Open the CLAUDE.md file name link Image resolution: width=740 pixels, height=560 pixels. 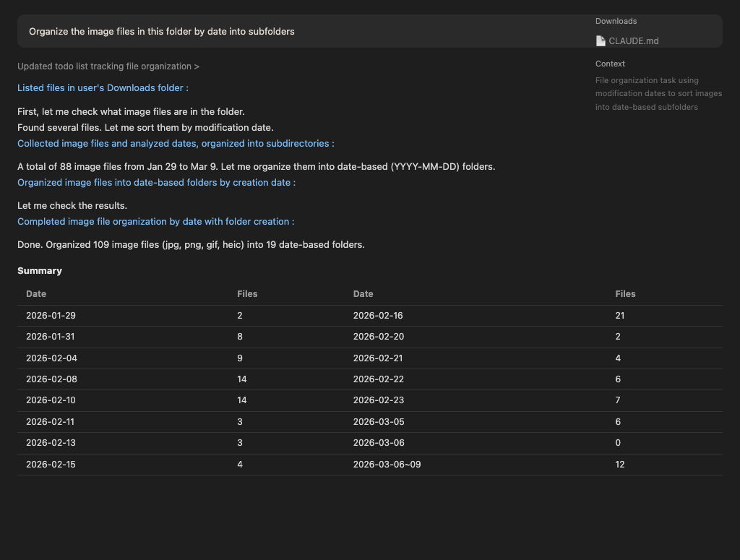click(634, 41)
